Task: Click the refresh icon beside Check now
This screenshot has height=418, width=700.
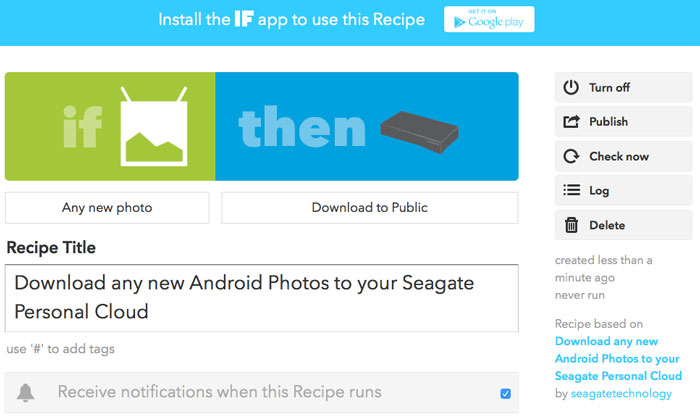Action: [x=571, y=156]
